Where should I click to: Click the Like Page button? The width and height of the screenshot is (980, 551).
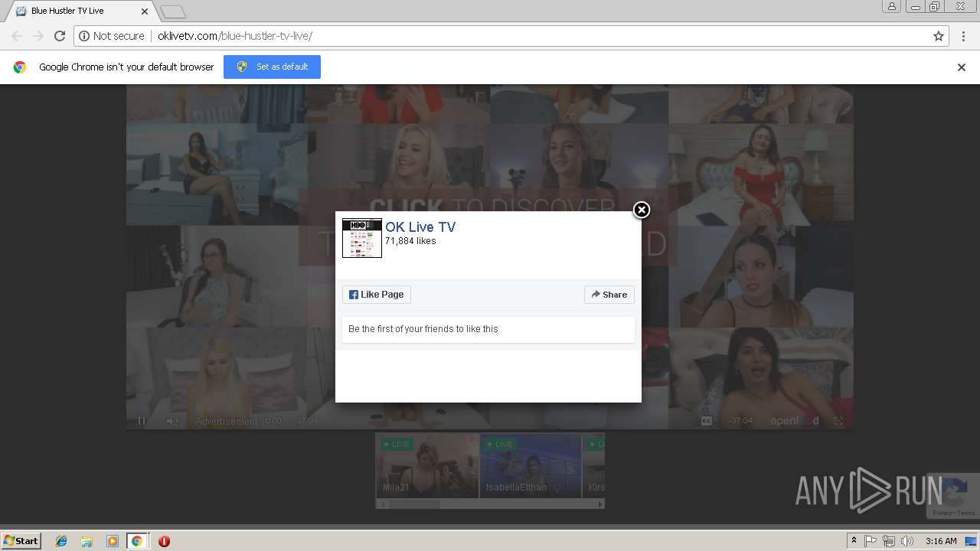[377, 295]
